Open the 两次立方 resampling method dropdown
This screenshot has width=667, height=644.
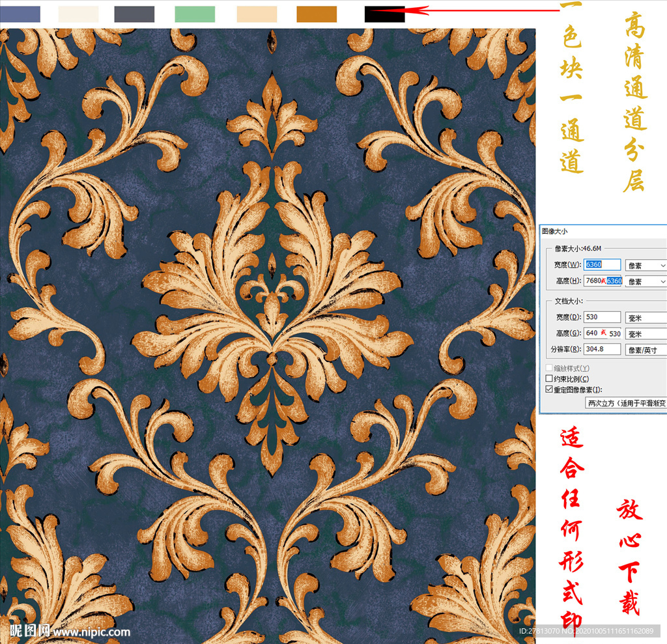[x=626, y=403]
